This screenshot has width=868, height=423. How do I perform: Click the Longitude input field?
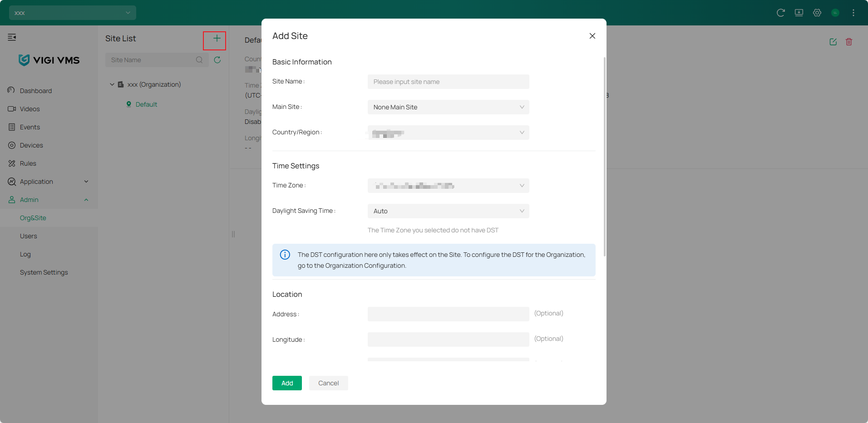pyautogui.click(x=449, y=339)
